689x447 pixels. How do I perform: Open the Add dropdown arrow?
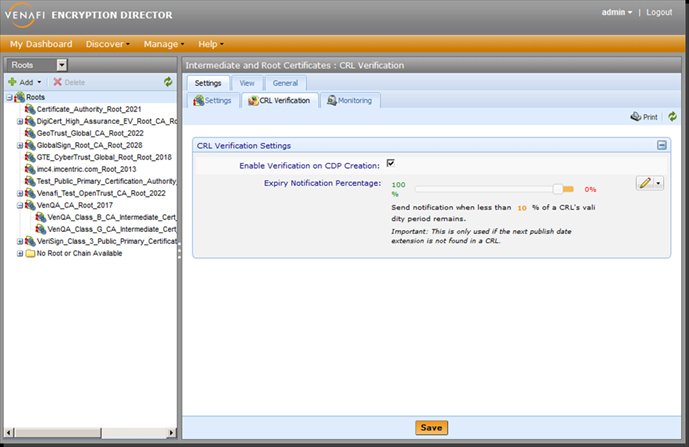coord(39,82)
